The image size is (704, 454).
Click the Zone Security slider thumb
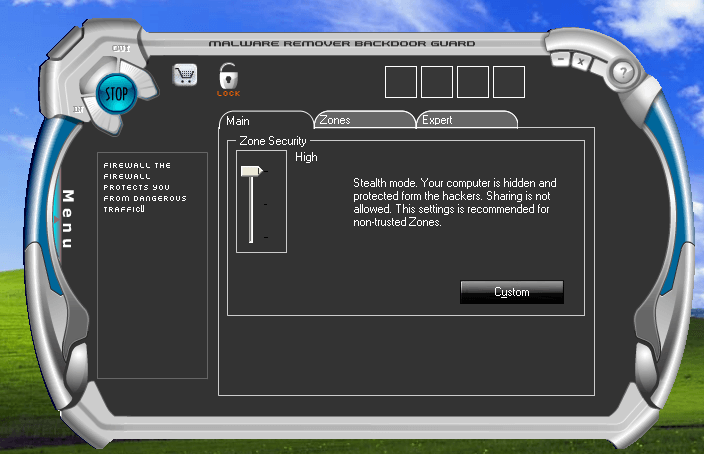pyautogui.click(x=251, y=171)
